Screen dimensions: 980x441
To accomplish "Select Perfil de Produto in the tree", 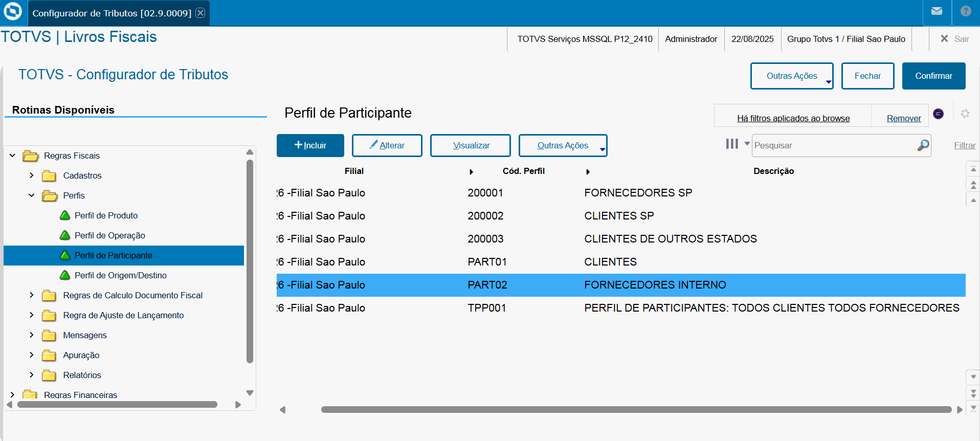I will [x=106, y=215].
